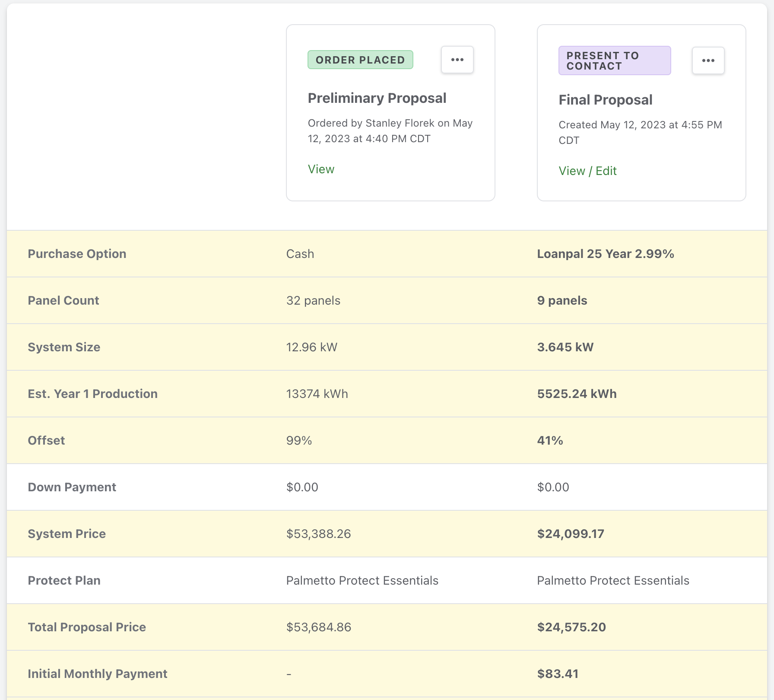Open View / Edit for Final Proposal
The width and height of the screenshot is (774, 700).
(x=587, y=171)
